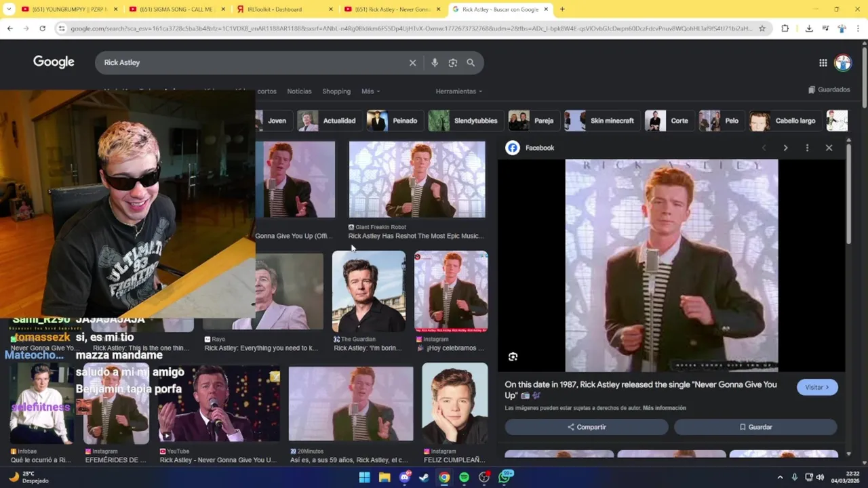
Task: Click the Visitar button
Action: (x=817, y=387)
